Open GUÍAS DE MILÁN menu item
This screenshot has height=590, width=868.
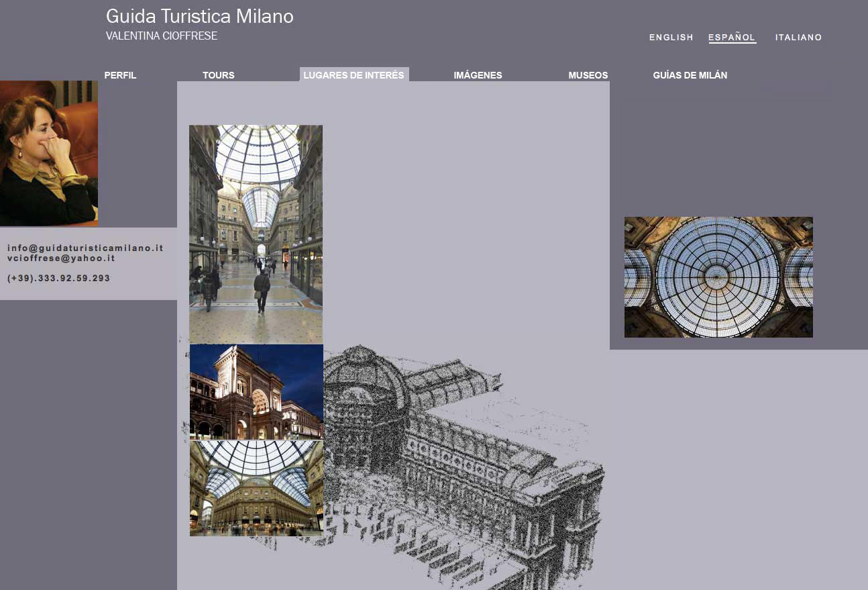click(690, 75)
